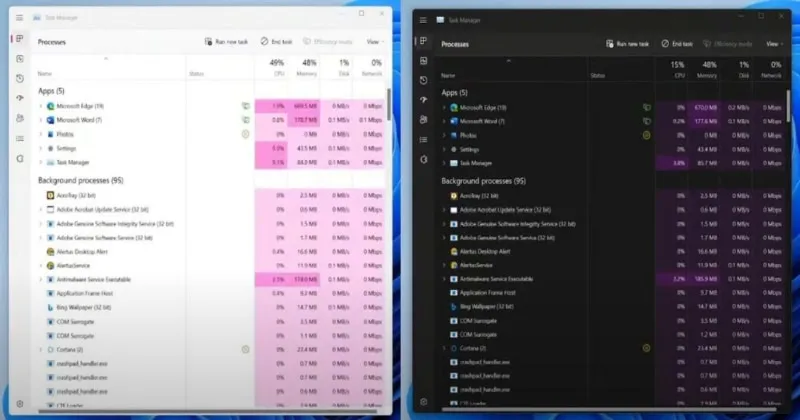Image resolution: width=800 pixels, height=420 pixels.
Task: Sort by CPU column in light Task Manager
Action: pos(276,68)
